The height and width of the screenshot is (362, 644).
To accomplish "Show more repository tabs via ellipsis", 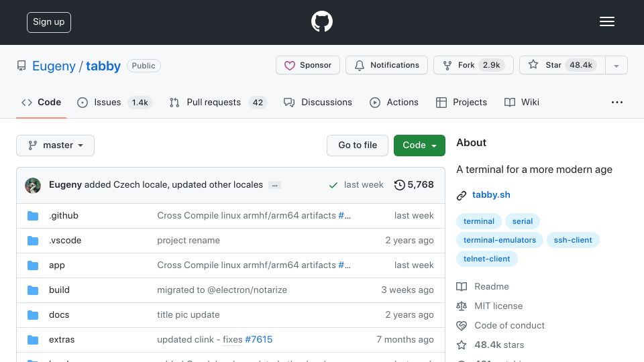I will coord(617,102).
